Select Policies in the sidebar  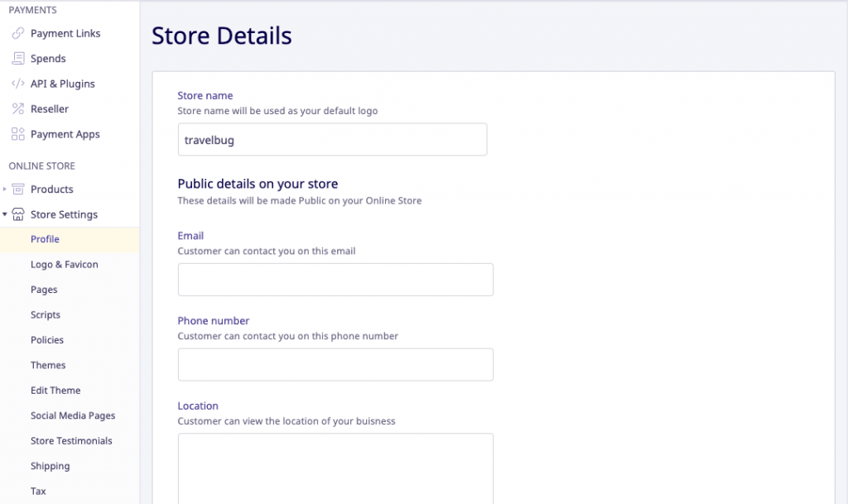47,340
